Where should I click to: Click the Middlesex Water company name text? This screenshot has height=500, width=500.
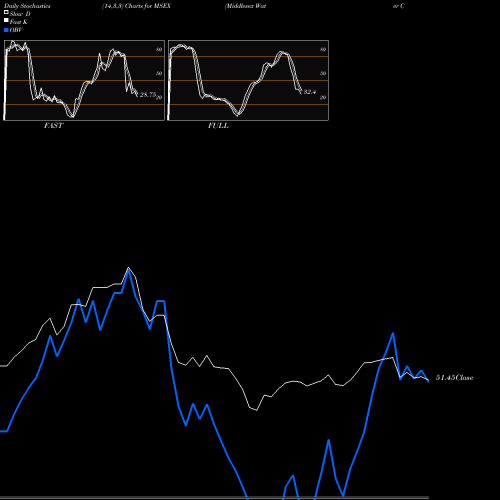pyautogui.click(x=246, y=6)
